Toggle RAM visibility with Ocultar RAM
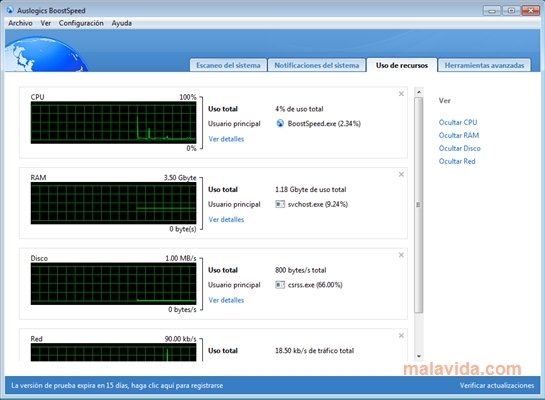The image size is (545, 400). pyautogui.click(x=459, y=135)
